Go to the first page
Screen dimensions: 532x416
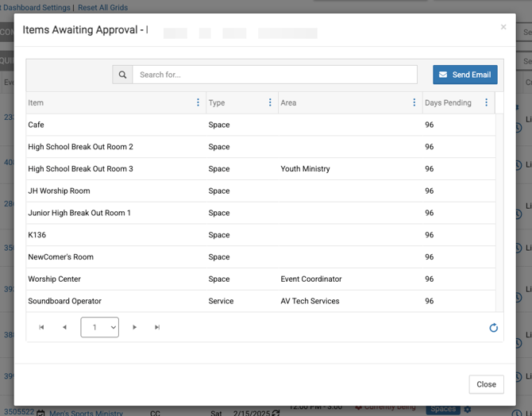point(42,327)
